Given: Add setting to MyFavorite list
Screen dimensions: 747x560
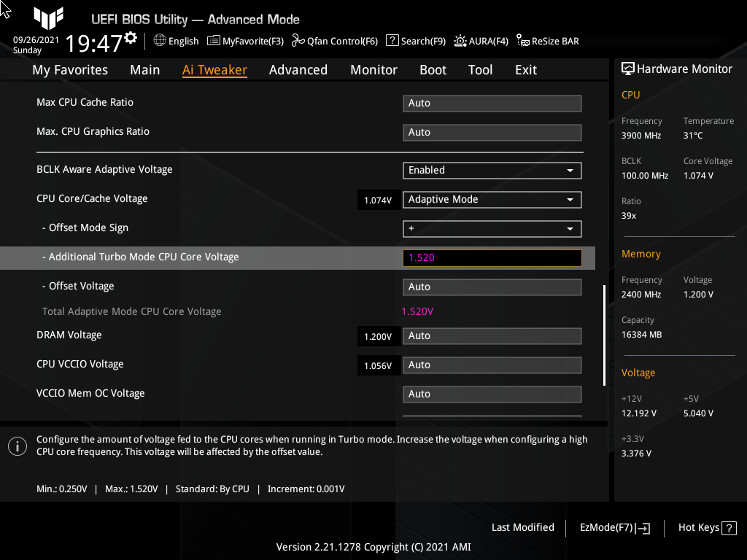Looking at the screenshot, I should point(245,41).
